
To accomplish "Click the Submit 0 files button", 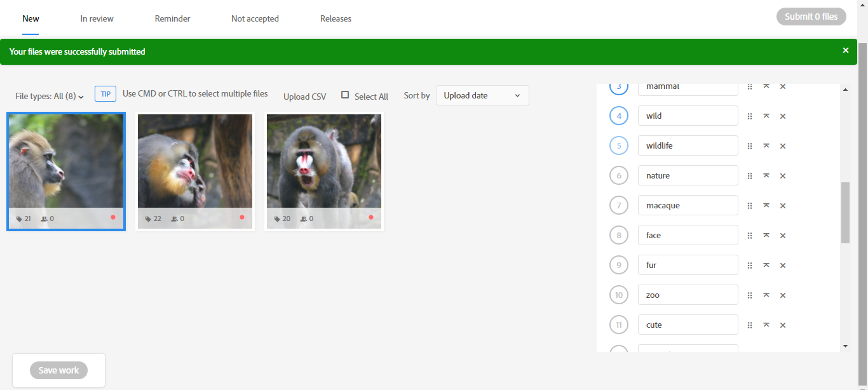I will pyautogui.click(x=811, y=17).
